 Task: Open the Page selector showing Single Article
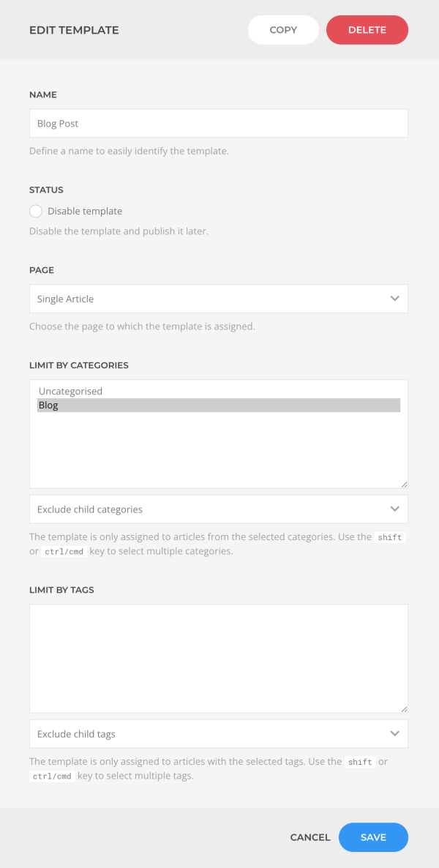coord(218,299)
